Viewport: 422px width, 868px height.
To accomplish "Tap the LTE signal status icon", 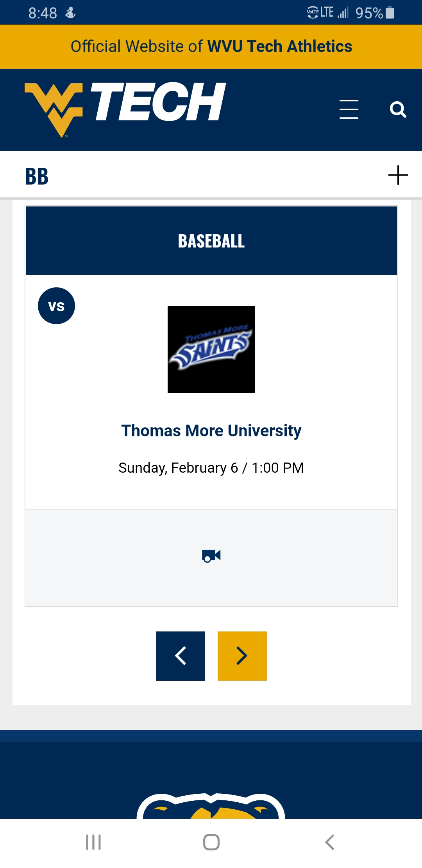I will pyautogui.click(x=327, y=13).
